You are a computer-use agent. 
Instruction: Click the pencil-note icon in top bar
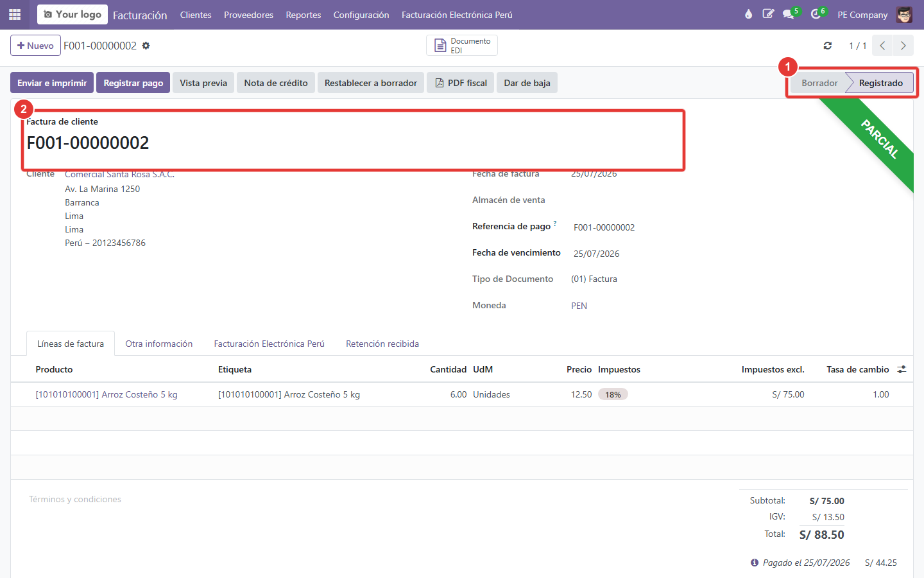(768, 14)
